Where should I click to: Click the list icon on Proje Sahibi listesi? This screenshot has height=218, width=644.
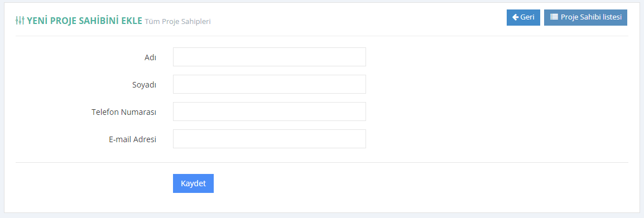coord(554,17)
